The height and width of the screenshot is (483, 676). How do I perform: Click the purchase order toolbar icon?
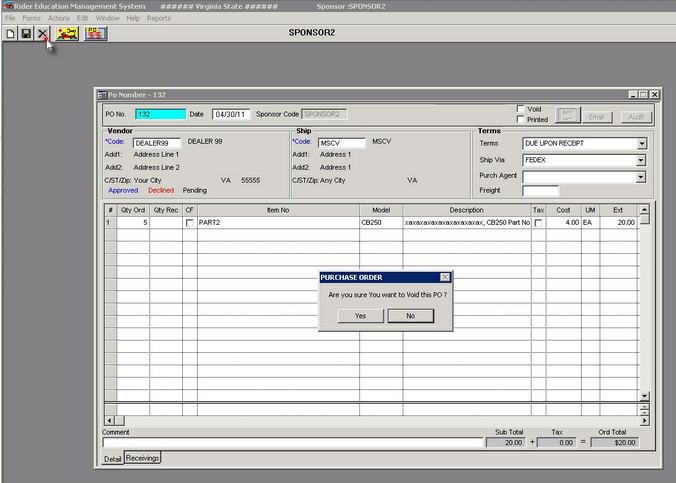coord(96,33)
